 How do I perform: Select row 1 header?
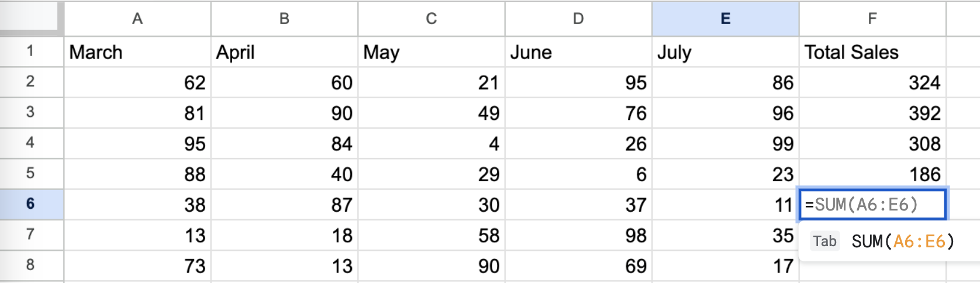click(32, 51)
